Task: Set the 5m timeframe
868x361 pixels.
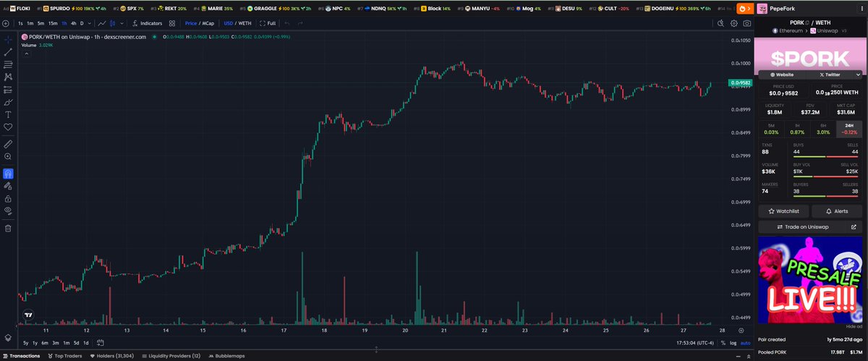Action: pyautogui.click(x=41, y=23)
